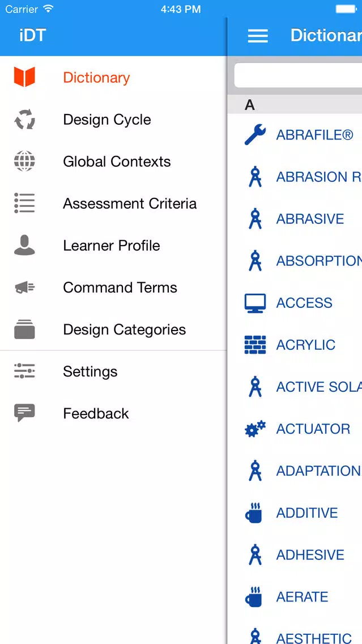362x644 pixels.
Task: Select Learner Profile in the sidebar
Action: 113,245
